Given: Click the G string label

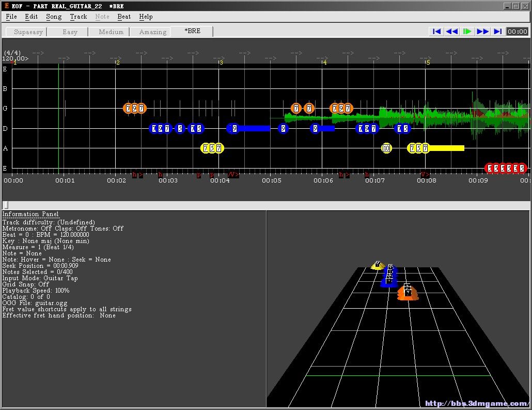Looking at the screenshot, I should (x=5, y=109).
